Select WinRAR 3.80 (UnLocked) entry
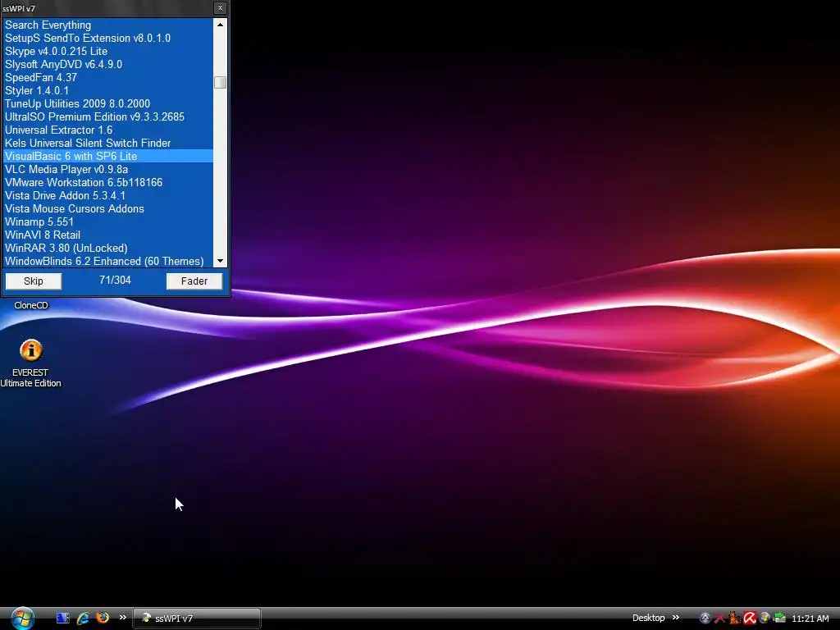Viewport: 840px width, 630px height. coord(108,248)
